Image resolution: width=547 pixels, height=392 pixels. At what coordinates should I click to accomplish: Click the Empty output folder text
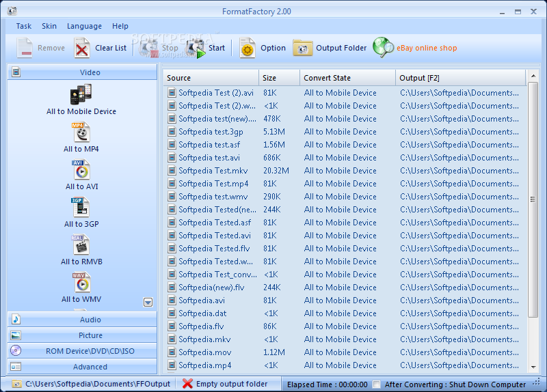pyautogui.click(x=232, y=384)
